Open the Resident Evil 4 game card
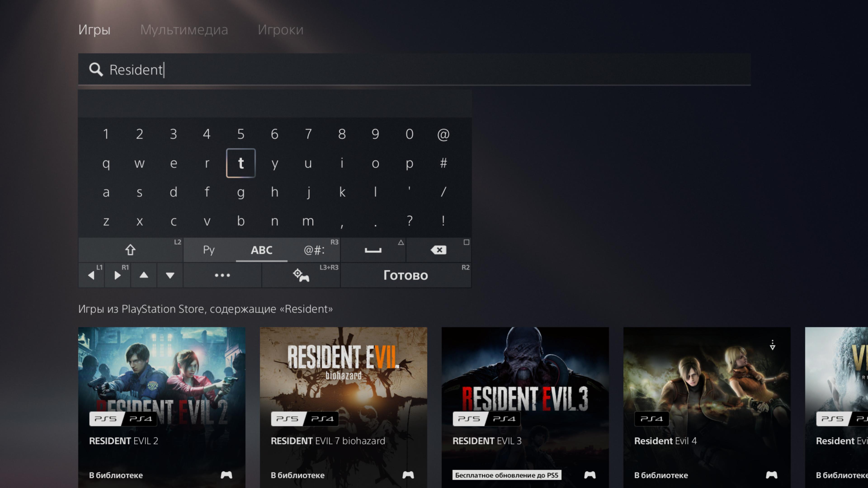 coord(707,408)
